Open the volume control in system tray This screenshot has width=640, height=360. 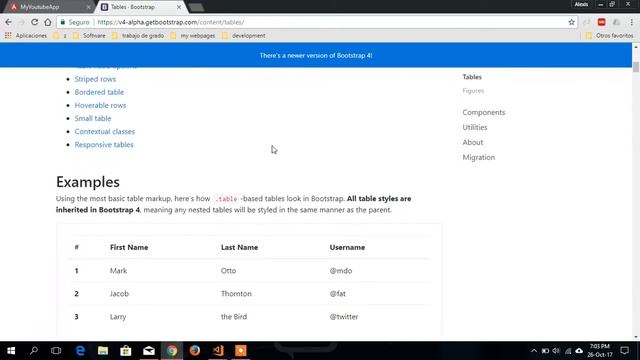[556, 351]
